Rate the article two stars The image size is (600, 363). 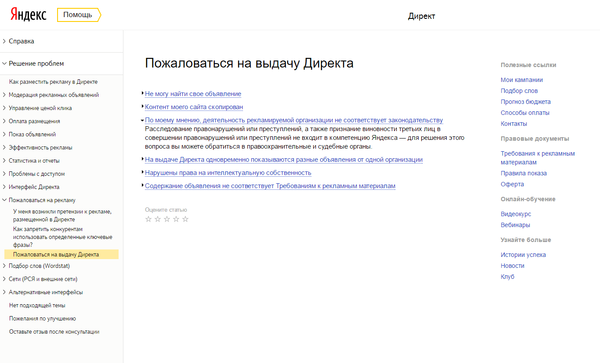[x=158, y=219]
